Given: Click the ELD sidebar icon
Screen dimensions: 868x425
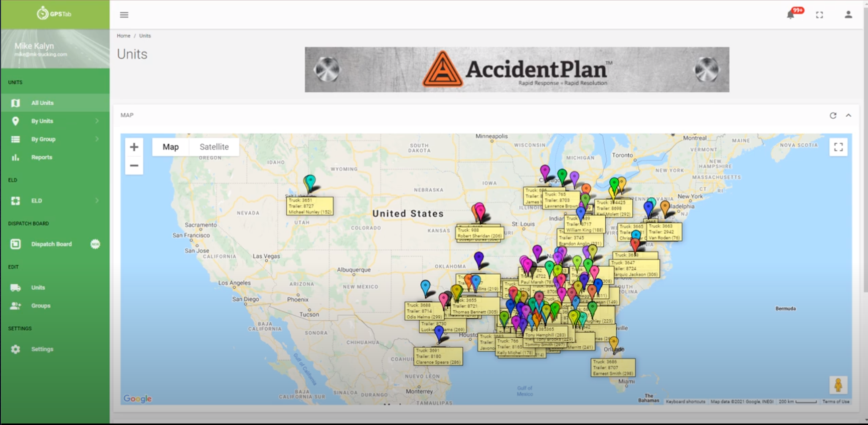Looking at the screenshot, I should (x=16, y=200).
